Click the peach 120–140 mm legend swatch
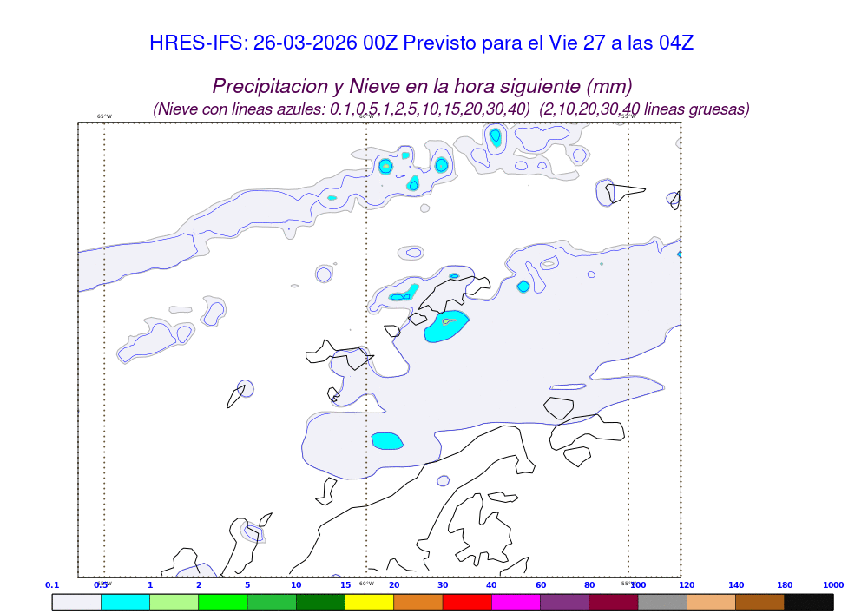 pos(711,601)
